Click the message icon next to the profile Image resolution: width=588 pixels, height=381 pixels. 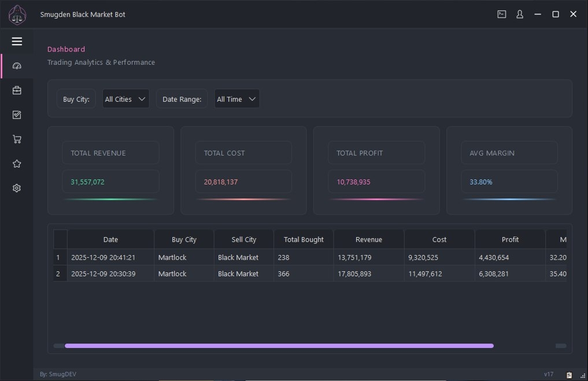coord(501,14)
